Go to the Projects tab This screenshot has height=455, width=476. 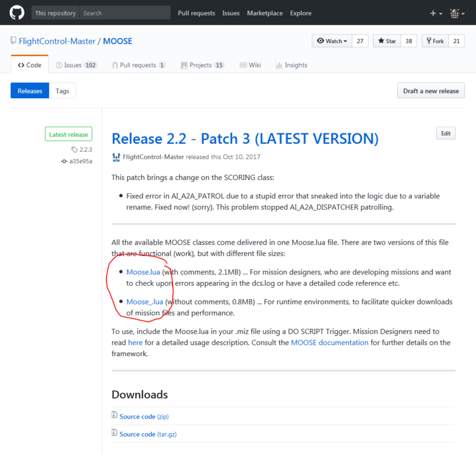[x=202, y=65]
